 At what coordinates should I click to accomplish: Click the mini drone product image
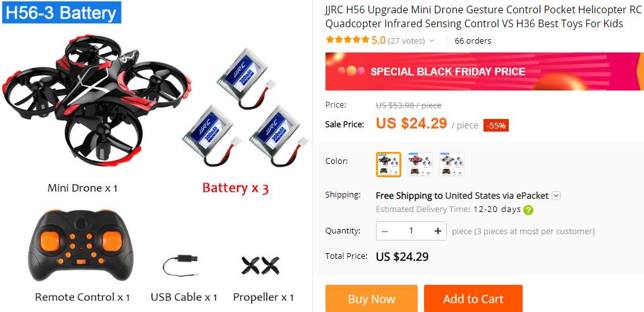[96, 99]
